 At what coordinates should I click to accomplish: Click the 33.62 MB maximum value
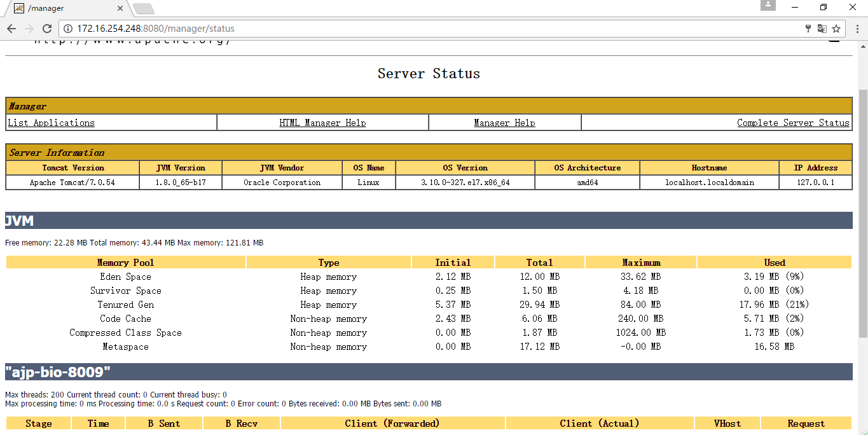(x=642, y=277)
